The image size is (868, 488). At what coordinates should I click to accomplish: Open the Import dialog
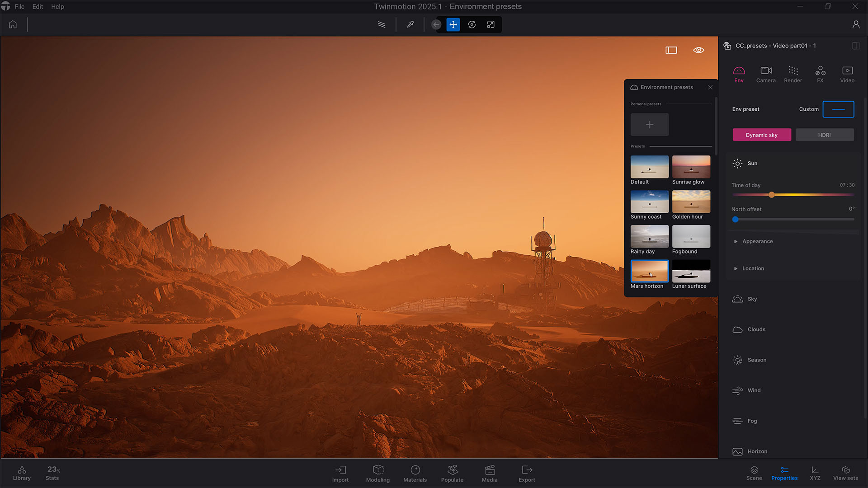340,473
